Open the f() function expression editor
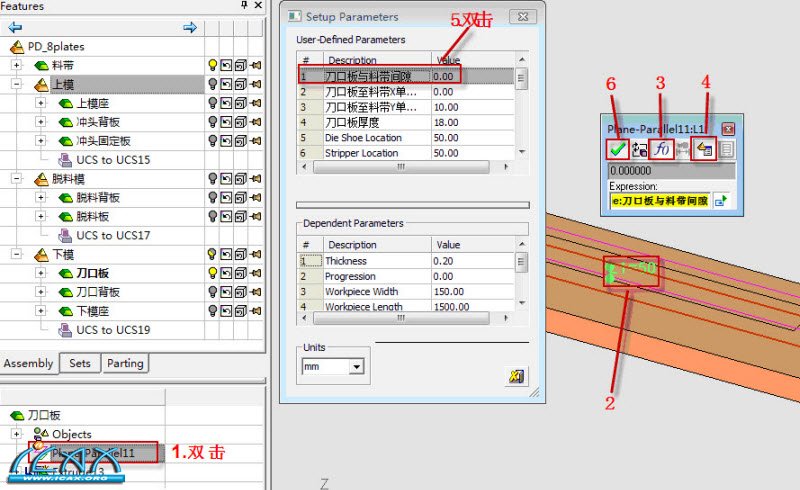 [x=662, y=149]
